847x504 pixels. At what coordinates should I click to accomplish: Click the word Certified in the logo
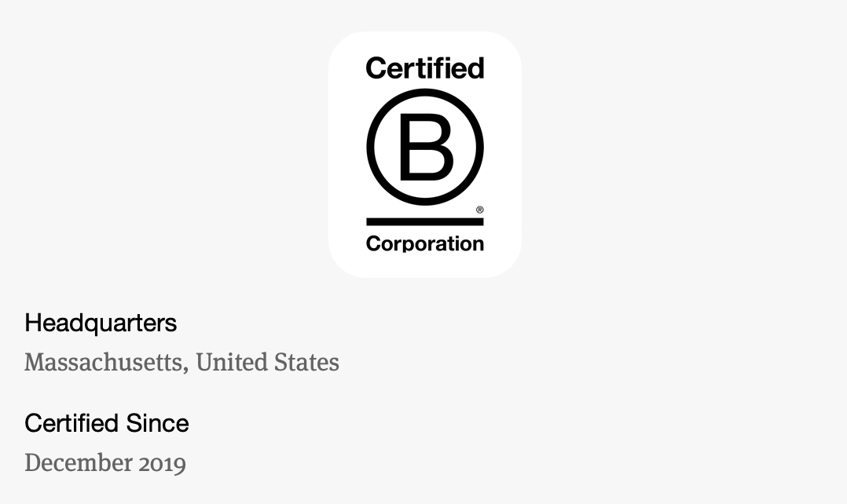coord(424,69)
